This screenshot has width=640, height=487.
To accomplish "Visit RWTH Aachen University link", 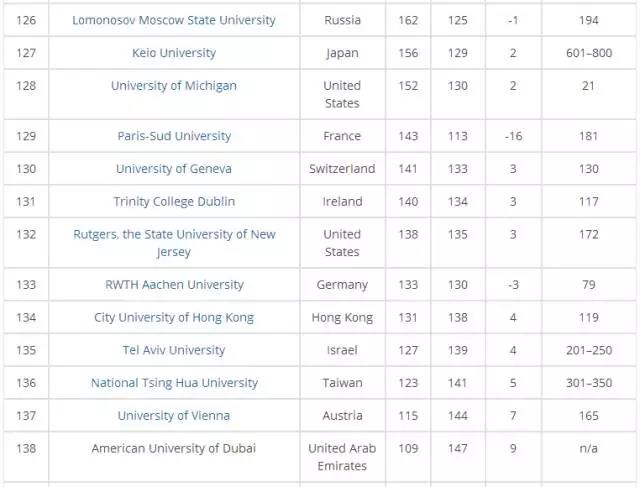I will (174, 285).
